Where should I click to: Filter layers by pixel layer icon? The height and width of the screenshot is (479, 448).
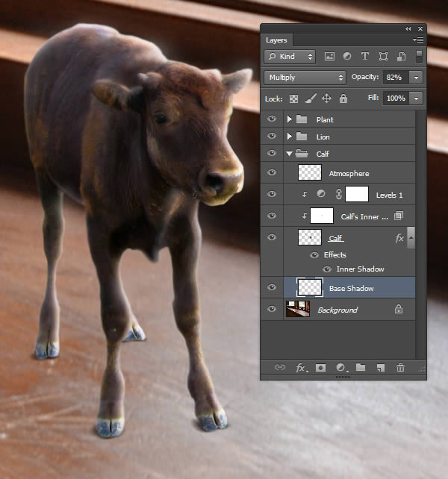tap(329, 57)
